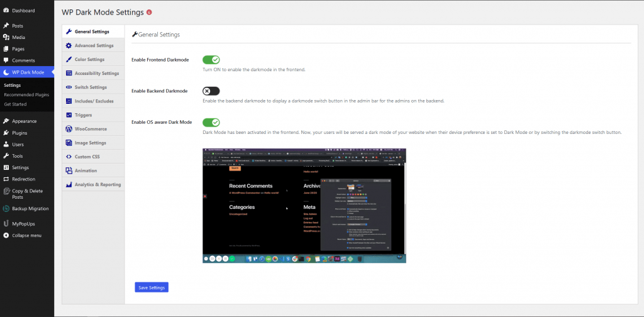Click the sidebar Settings sliders icon

(6, 167)
